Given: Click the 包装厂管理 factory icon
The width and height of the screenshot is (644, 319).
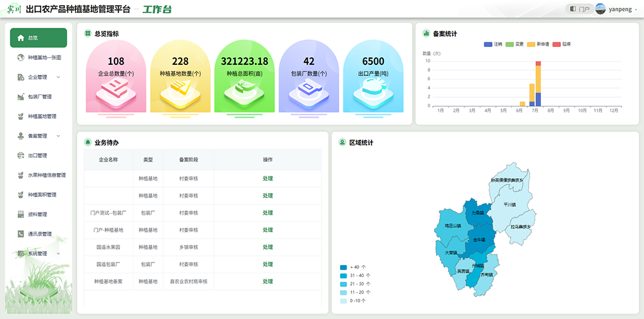Looking at the screenshot, I should (21, 97).
